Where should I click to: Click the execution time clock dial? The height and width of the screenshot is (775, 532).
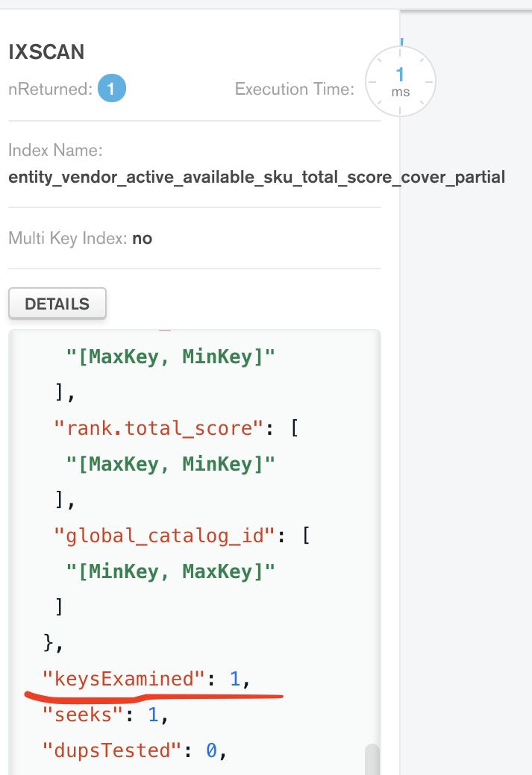[x=400, y=81]
